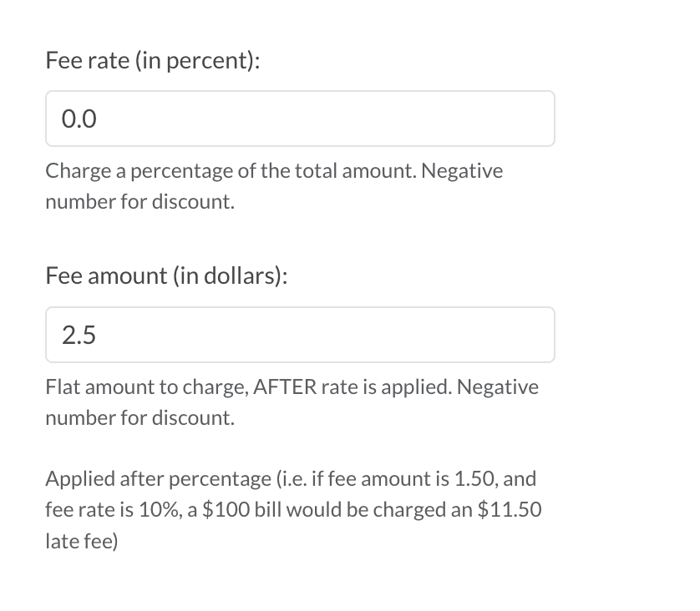Image resolution: width=700 pixels, height=611 pixels.
Task: Place cursor on the 2.5 value
Action: tap(79, 336)
